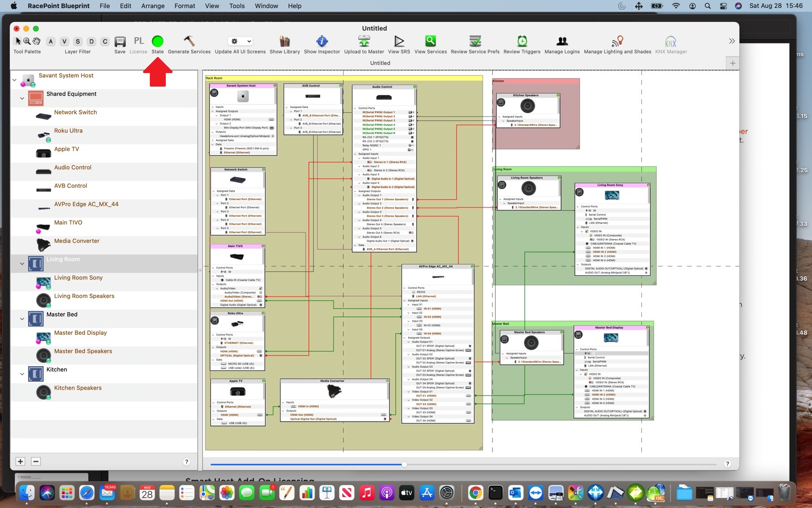Open the File menu
This screenshot has height=508, width=812.
(x=104, y=6)
